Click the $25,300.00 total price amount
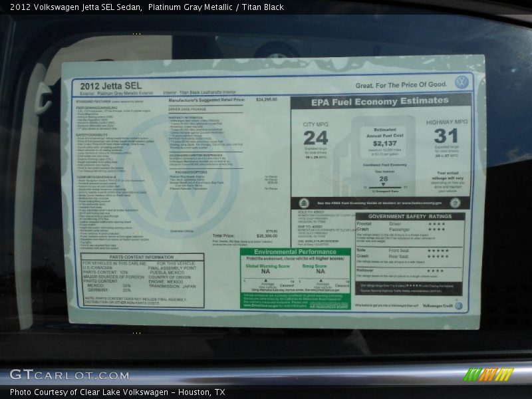 267,236
